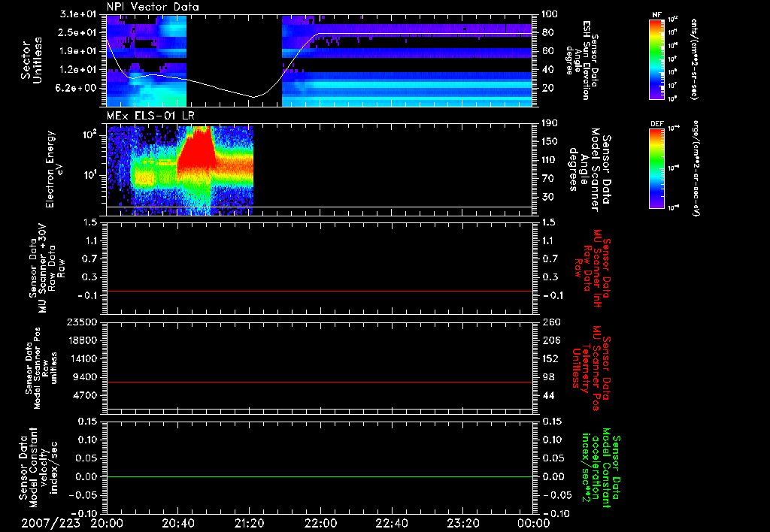The image size is (770, 532).
Task: Click the "152" Telemetry axis tick label
Action: [550, 358]
